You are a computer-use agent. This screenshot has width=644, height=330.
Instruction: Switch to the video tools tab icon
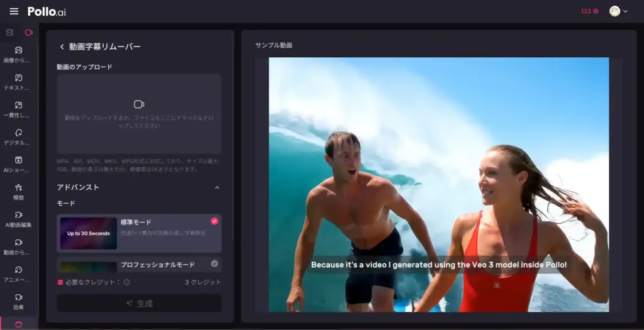(28, 33)
